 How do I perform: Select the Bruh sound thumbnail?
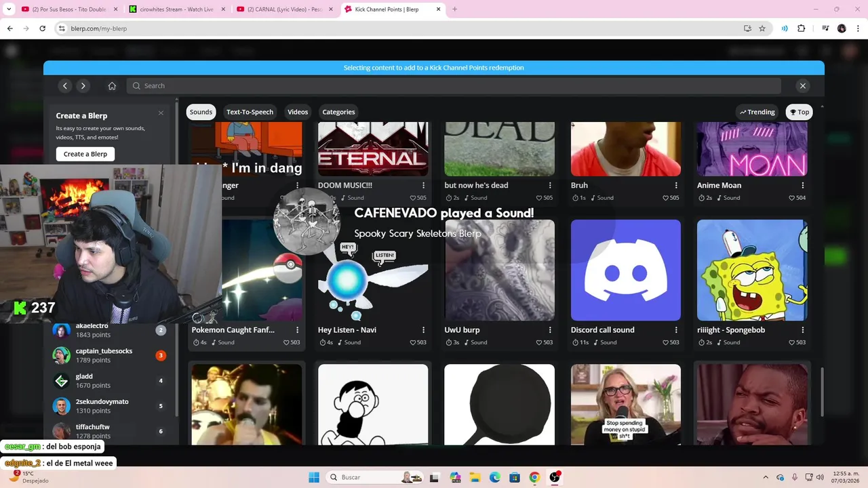[x=626, y=149]
